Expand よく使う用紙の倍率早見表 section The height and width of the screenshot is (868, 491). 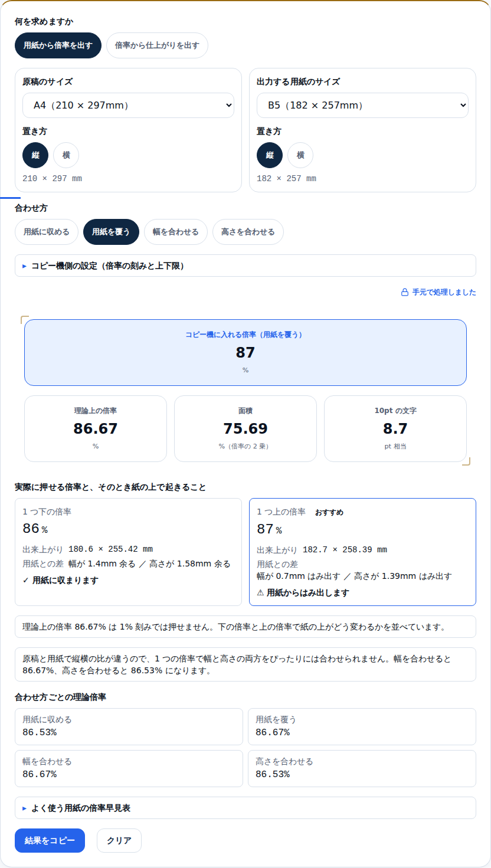[245, 808]
